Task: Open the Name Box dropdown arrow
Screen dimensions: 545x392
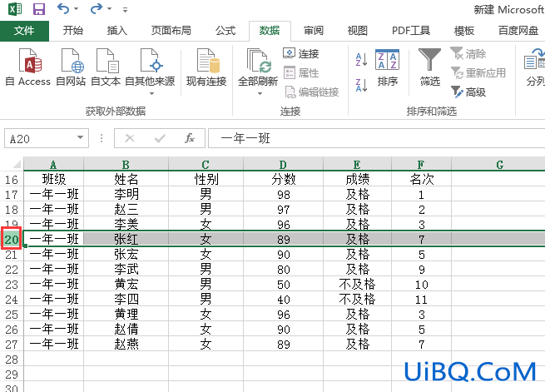Action: 80,137
